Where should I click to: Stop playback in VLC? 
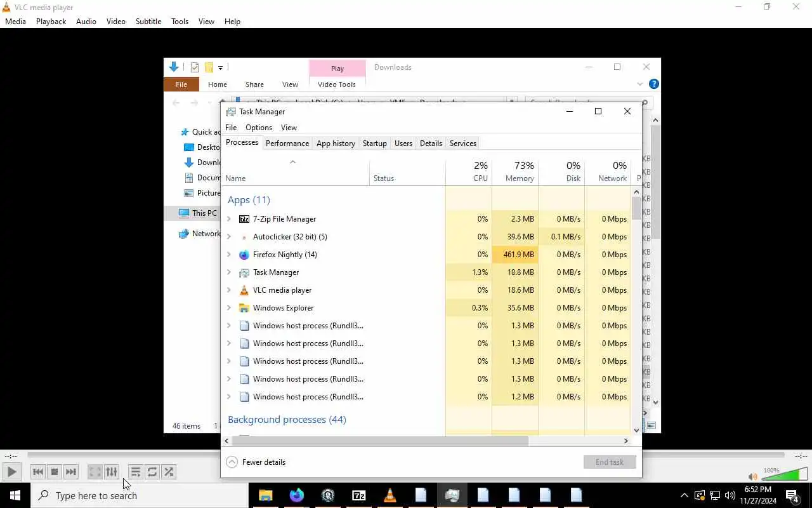[x=55, y=472]
